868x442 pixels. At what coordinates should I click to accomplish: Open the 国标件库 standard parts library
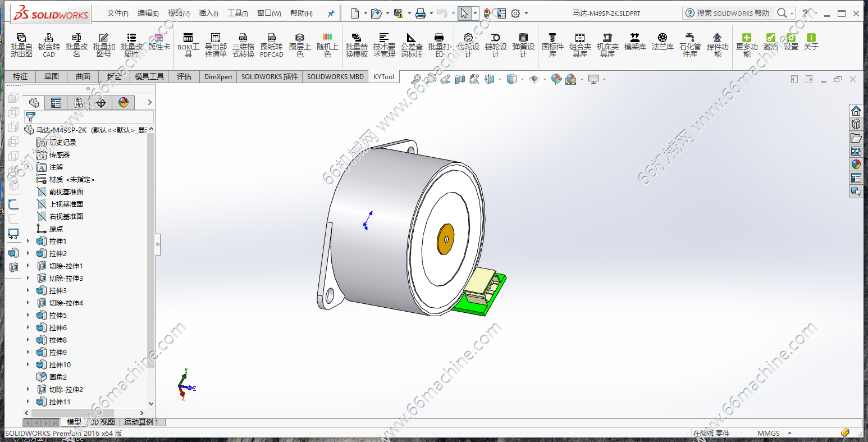pos(552,45)
